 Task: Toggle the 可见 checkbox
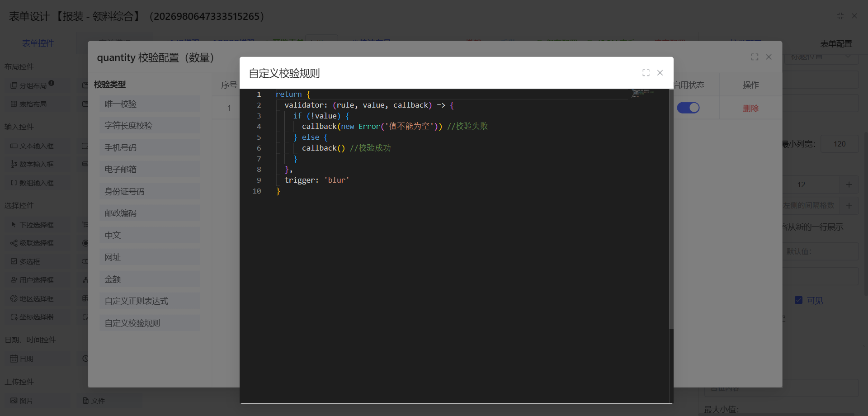798,300
